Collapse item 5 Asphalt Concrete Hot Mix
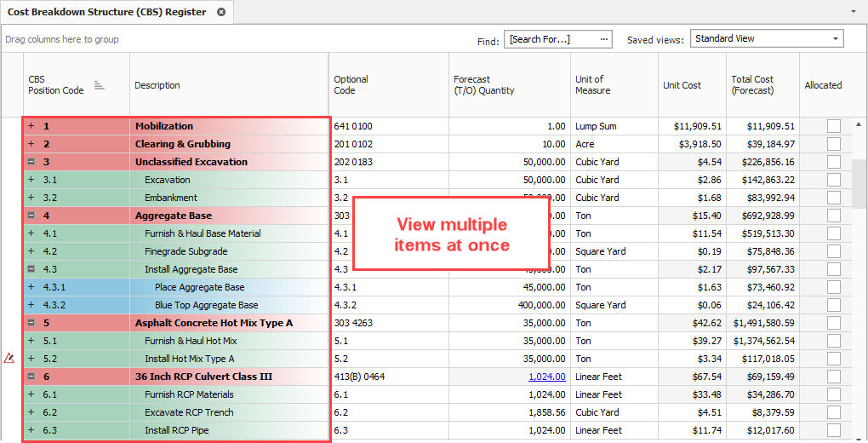Screen dimensions: 868x443 click(x=31, y=323)
